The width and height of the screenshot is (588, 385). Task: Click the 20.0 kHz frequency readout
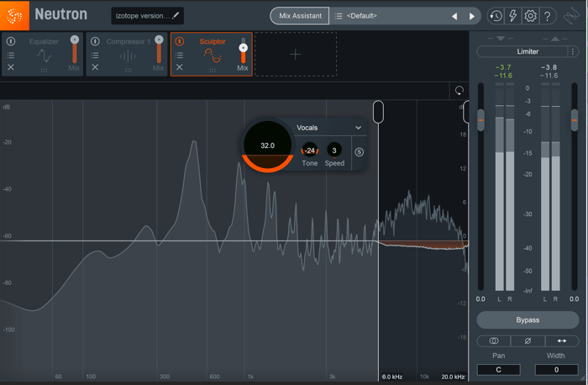coord(453,377)
